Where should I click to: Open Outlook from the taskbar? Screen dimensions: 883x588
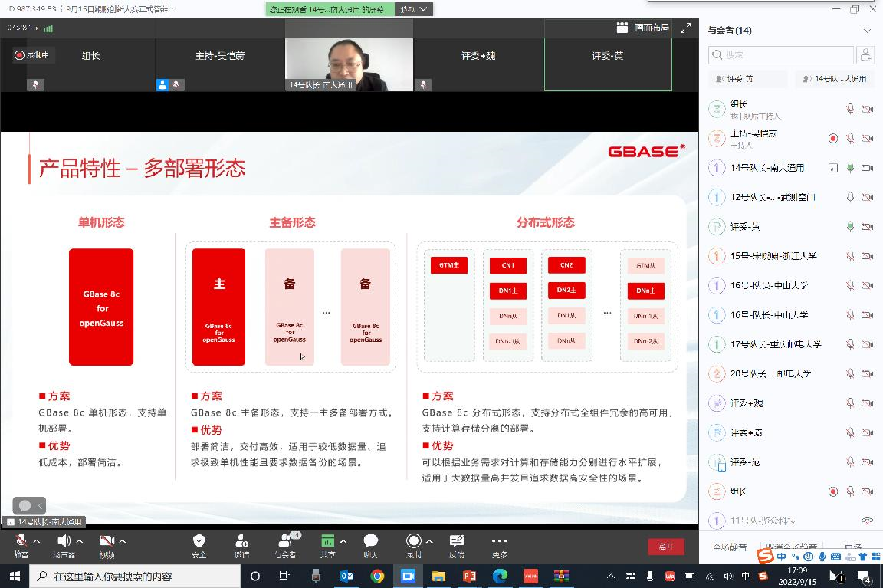pos(346,577)
